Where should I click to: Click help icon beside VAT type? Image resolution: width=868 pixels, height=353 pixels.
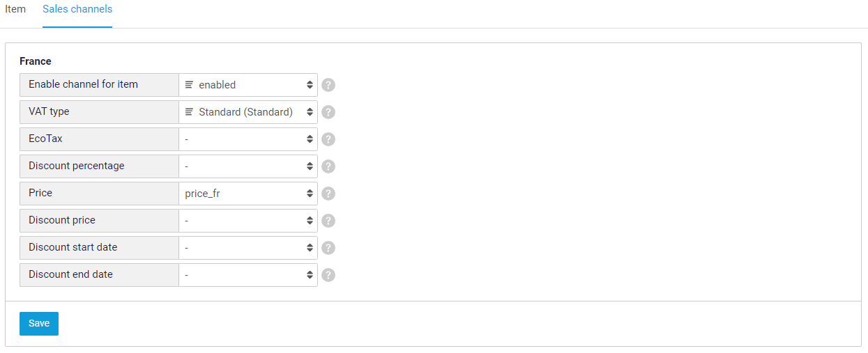328,112
